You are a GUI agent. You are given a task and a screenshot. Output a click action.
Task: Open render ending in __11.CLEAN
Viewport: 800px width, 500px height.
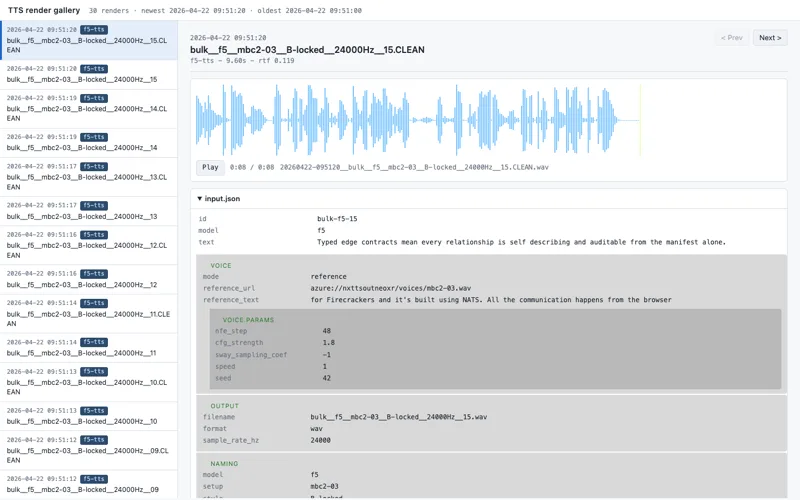pyautogui.click(x=89, y=314)
